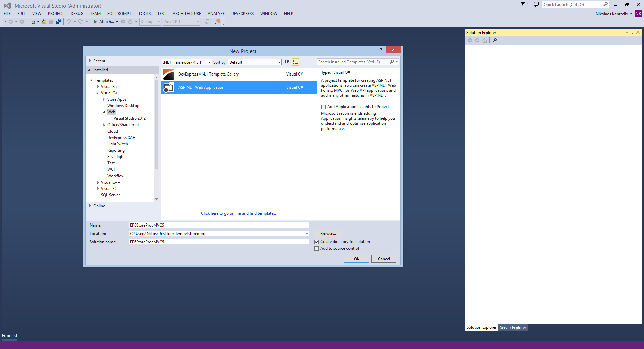Click the OK button
The width and height of the screenshot is (644, 349).
(357, 259)
